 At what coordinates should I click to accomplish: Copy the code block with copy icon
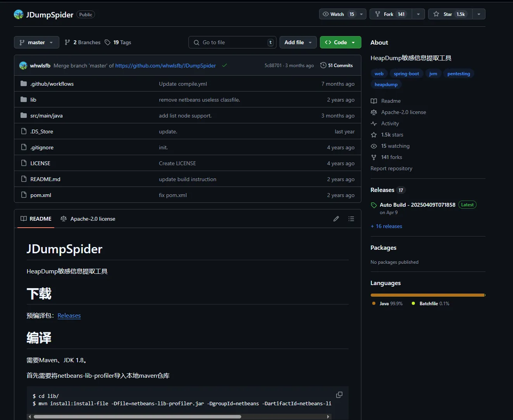click(x=339, y=395)
